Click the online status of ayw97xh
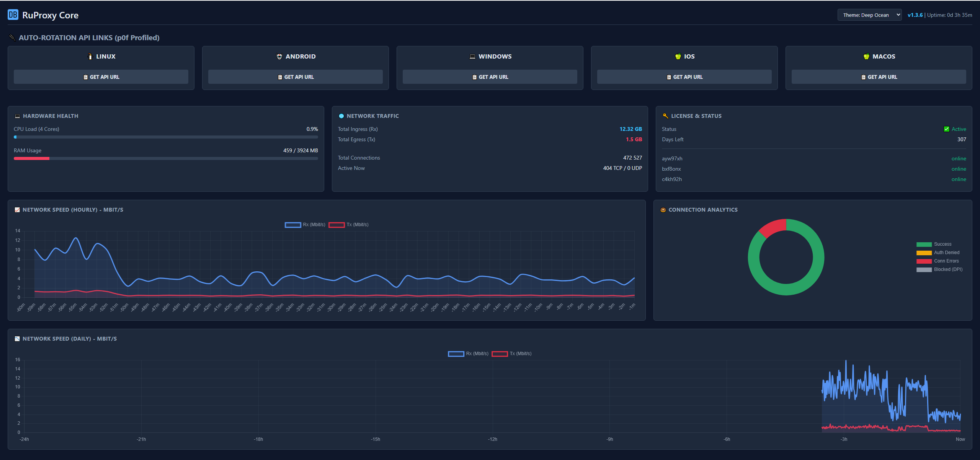 coord(959,158)
